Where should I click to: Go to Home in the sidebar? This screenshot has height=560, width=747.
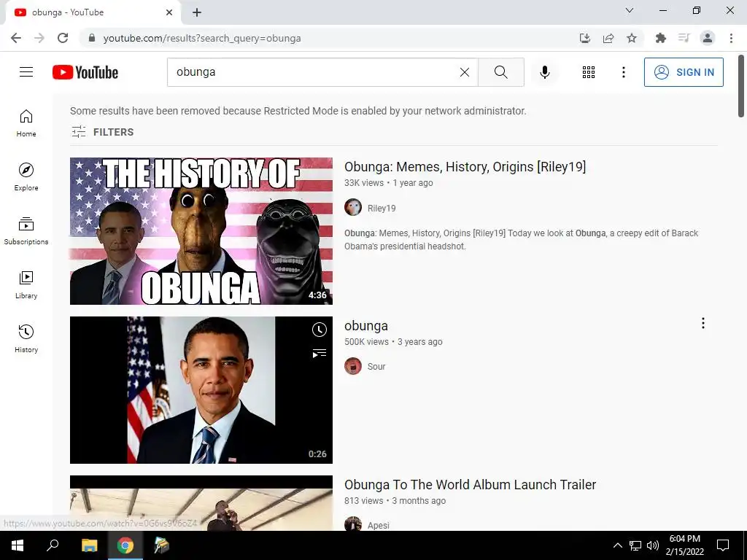[26, 123]
